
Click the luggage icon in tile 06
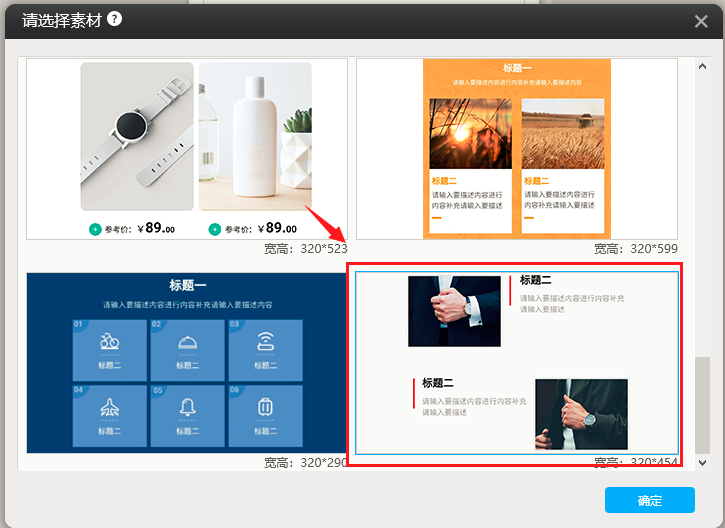click(x=265, y=407)
